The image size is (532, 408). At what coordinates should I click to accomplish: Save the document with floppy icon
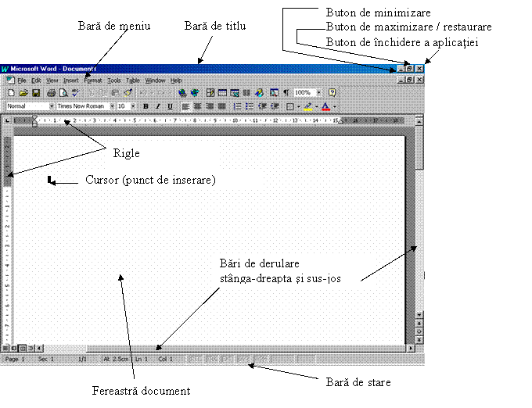click(35, 92)
